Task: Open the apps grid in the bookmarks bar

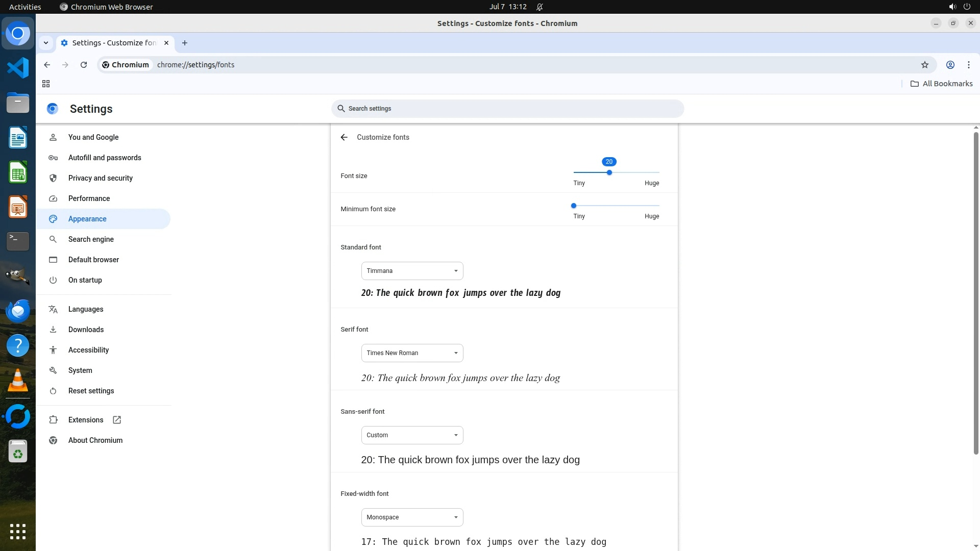Action: [46, 84]
